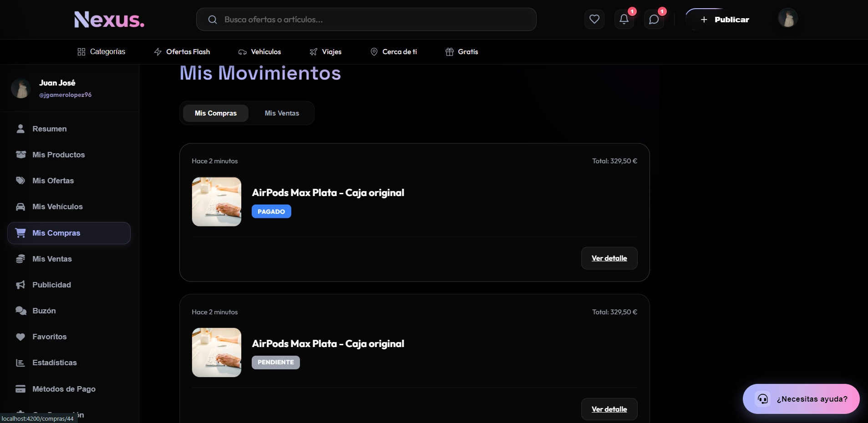Open Mis Vehículos in sidebar

[69, 206]
